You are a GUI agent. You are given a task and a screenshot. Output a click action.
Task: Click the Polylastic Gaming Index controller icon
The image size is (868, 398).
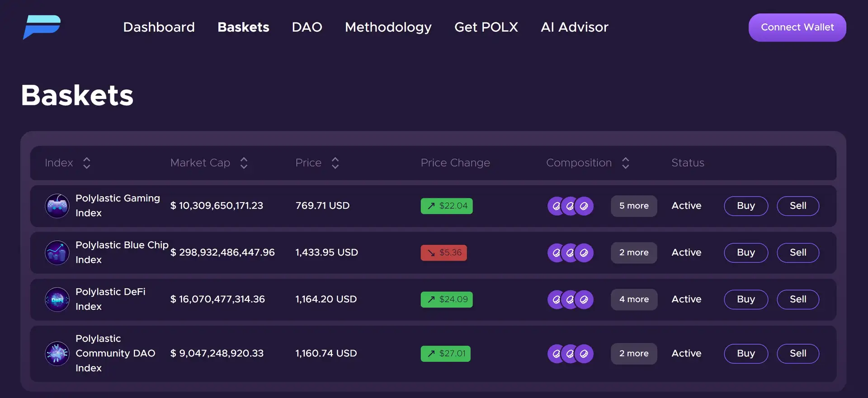(57, 206)
